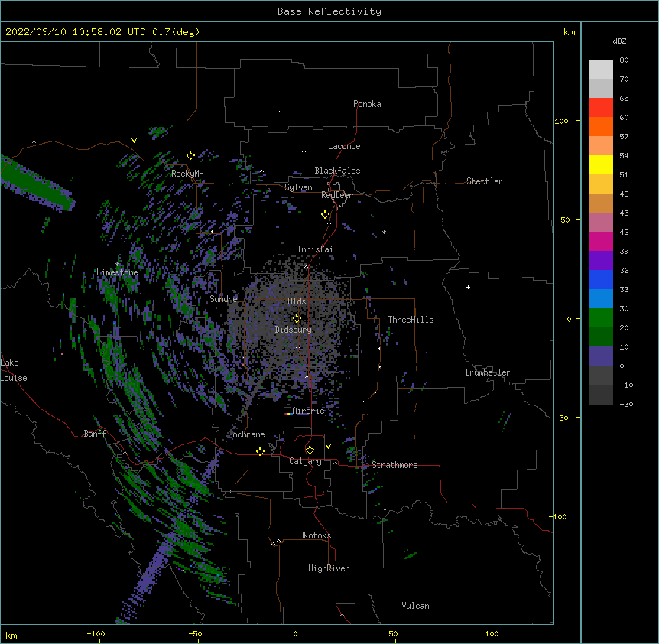659x644 pixels.
Task: Click the HighRiver label
Action: [x=329, y=568]
